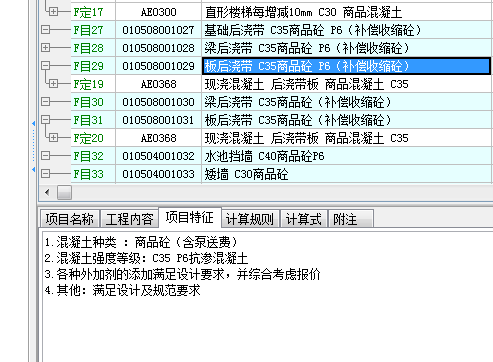Select row label F目28

pos(88,48)
